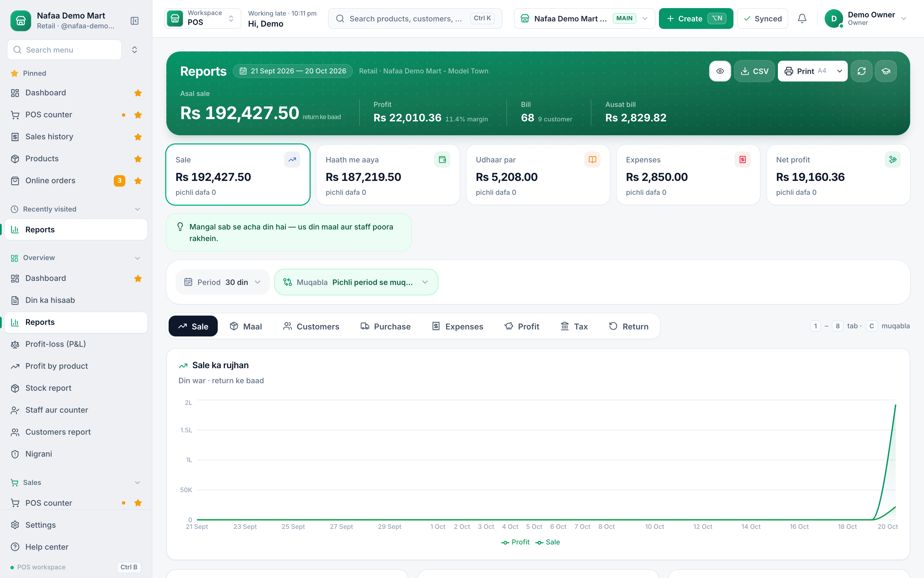Viewport: 924px width, 578px height.
Task: Open the Period 30 din dropdown
Action: pos(223,282)
